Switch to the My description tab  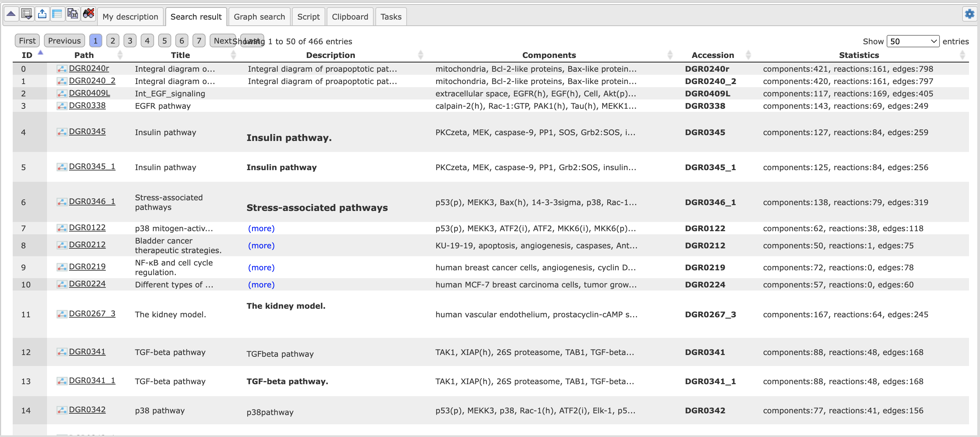click(x=130, y=17)
